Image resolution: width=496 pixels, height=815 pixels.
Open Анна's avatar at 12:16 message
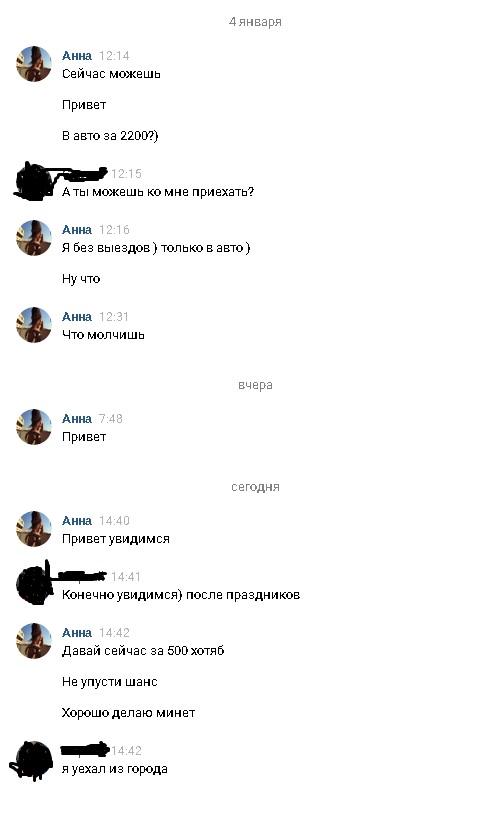tap(34, 238)
